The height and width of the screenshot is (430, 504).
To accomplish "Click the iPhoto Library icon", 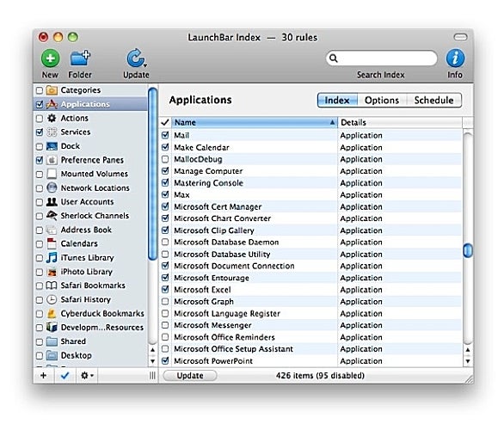I will (x=52, y=272).
